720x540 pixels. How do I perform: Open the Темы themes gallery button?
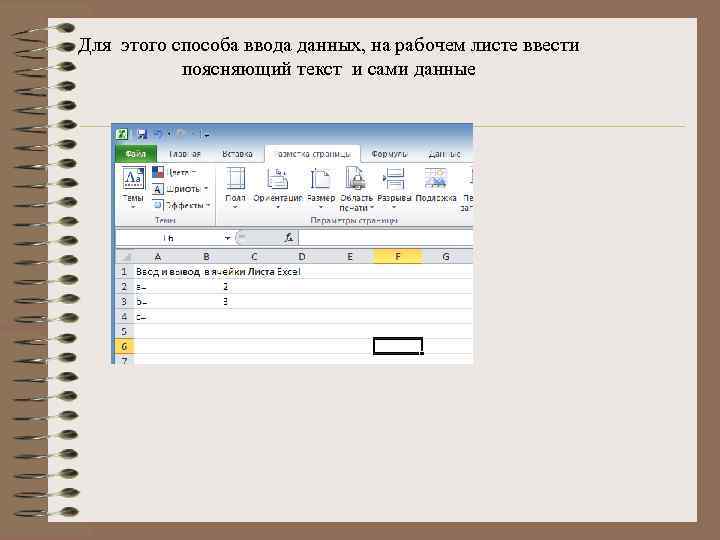133,188
